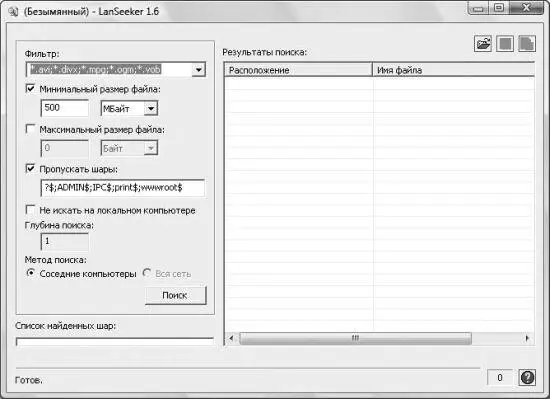Open saved results with folder icon

point(483,44)
